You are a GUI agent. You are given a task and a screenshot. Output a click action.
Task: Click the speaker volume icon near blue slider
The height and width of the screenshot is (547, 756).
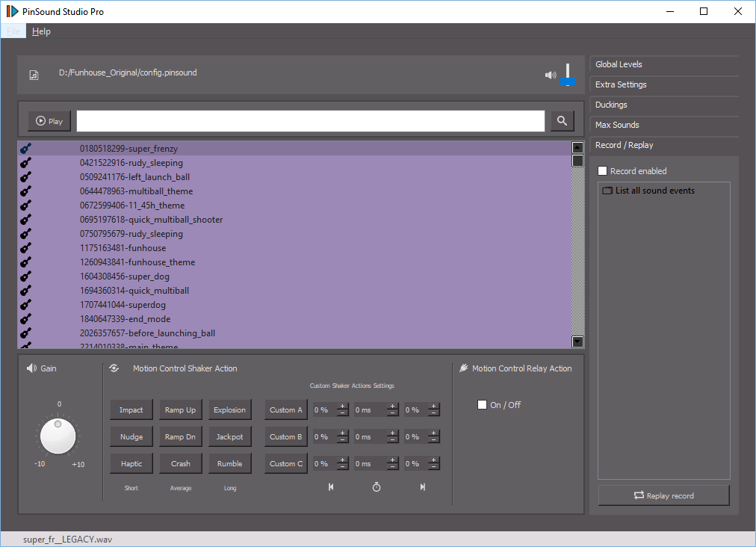[551, 75]
